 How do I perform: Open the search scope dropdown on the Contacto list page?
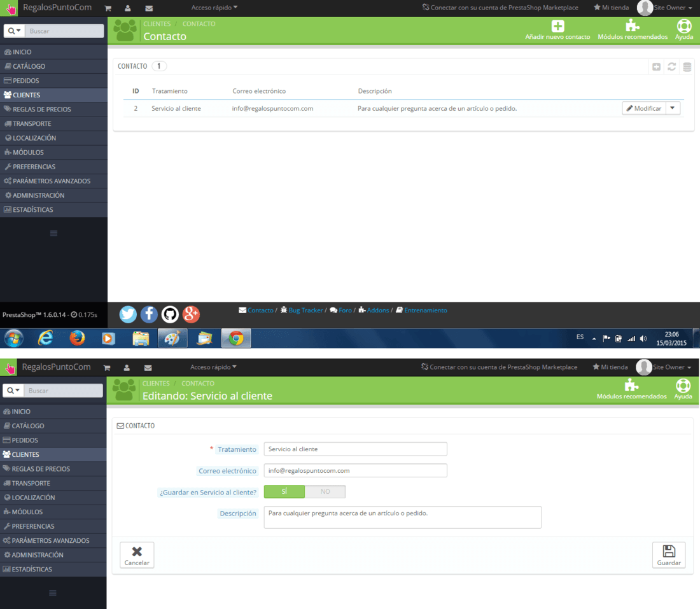(x=14, y=31)
